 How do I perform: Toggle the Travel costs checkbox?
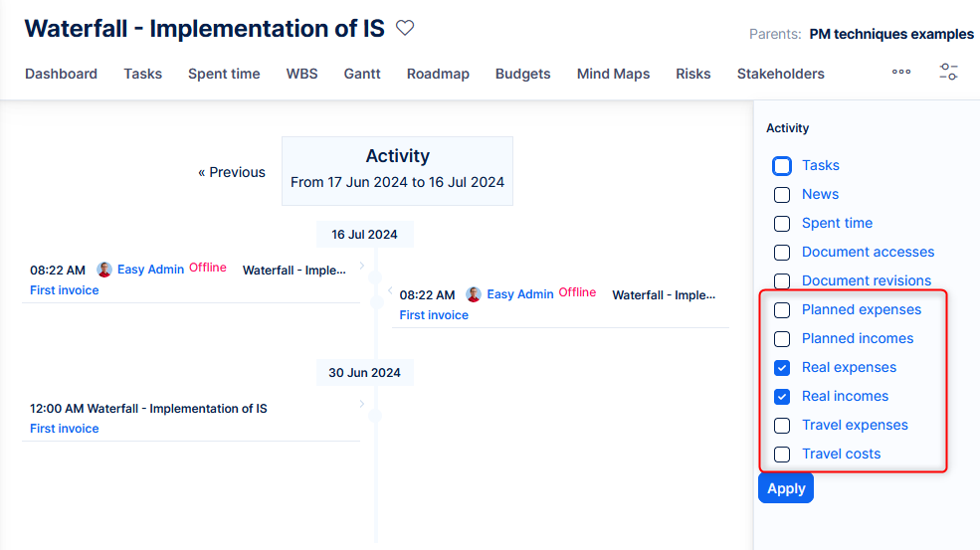click(x=782, y=455)
